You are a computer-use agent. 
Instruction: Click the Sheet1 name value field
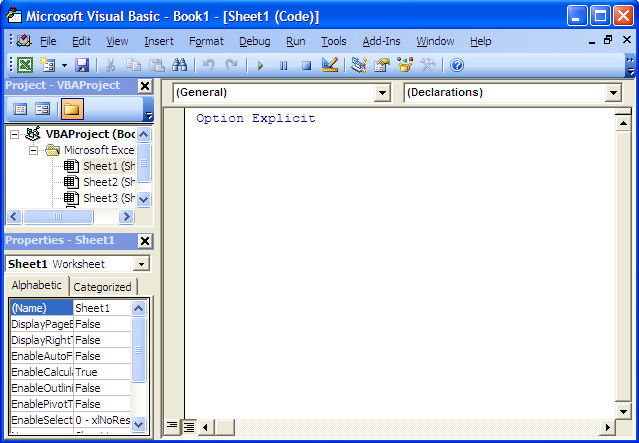102,308
